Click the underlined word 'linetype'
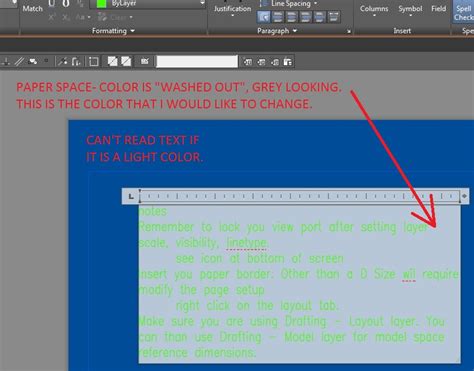 coord(247,243)
